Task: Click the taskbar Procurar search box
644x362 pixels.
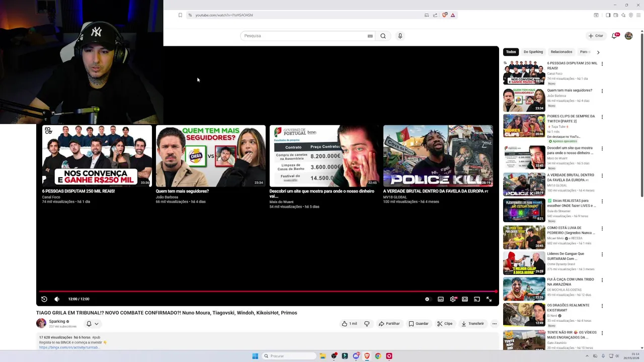Action: tap(289, 356)
